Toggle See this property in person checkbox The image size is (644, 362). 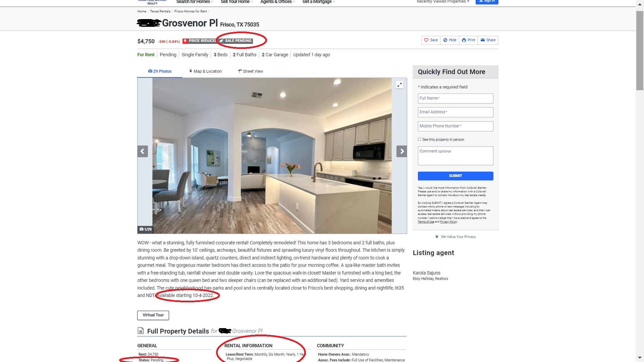click(x=420, y=139)
